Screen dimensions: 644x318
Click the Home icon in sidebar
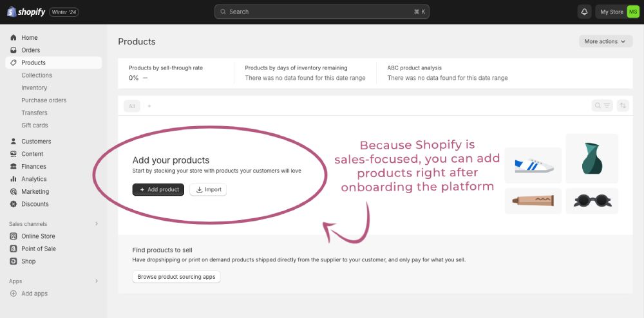14,37
